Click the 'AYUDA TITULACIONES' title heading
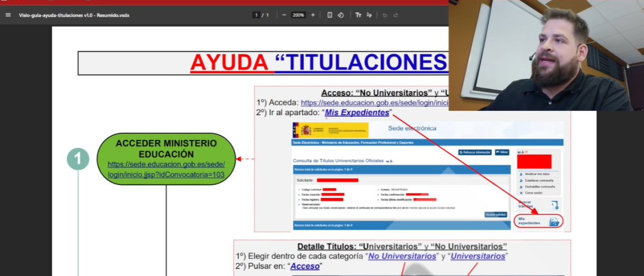Screen dimensions: 644x276 click(x=319, y=62)
